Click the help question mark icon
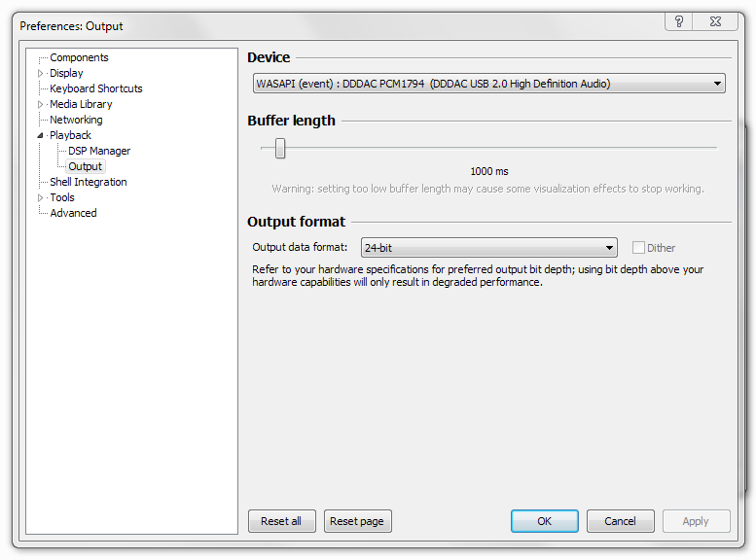756x560 pixels. pyautogui.click(x=679, y=21)
